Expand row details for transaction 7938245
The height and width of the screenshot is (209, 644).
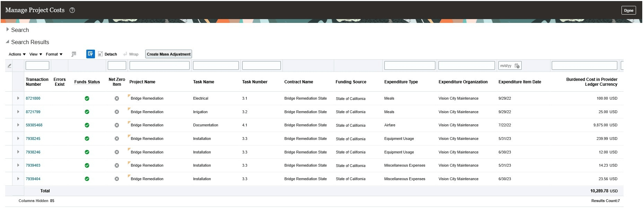pyautogui.click(x=18, y=138)
